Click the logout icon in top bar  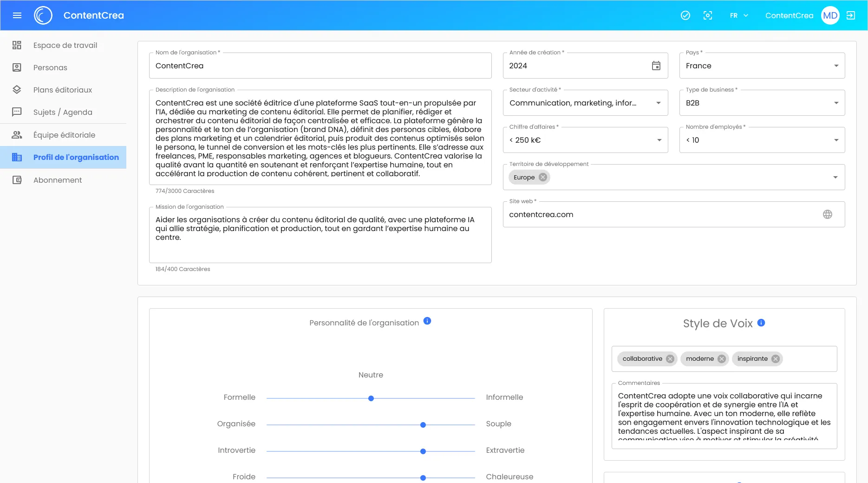pos(850,15)
